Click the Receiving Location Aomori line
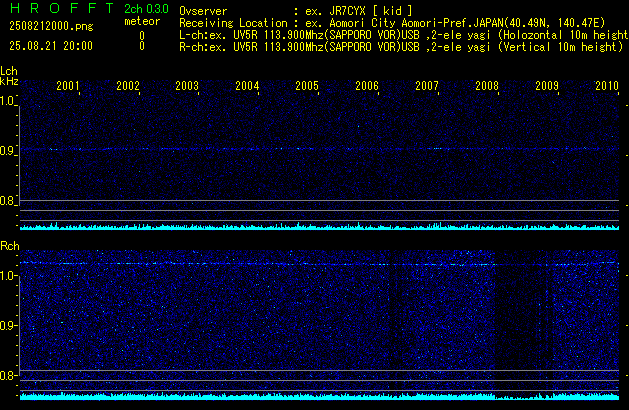 pyautogui.click(x=392, y=23)
